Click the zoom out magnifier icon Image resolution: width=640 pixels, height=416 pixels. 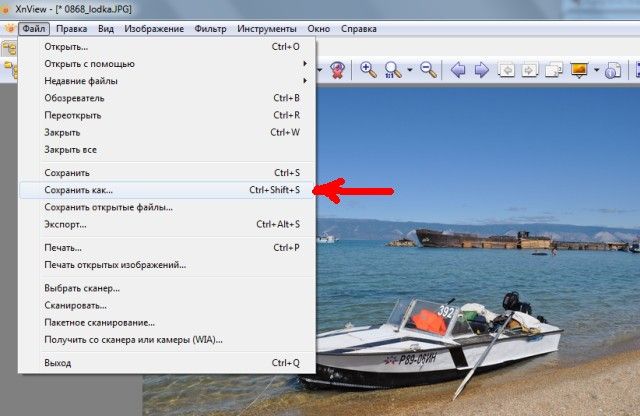[428, 69]
